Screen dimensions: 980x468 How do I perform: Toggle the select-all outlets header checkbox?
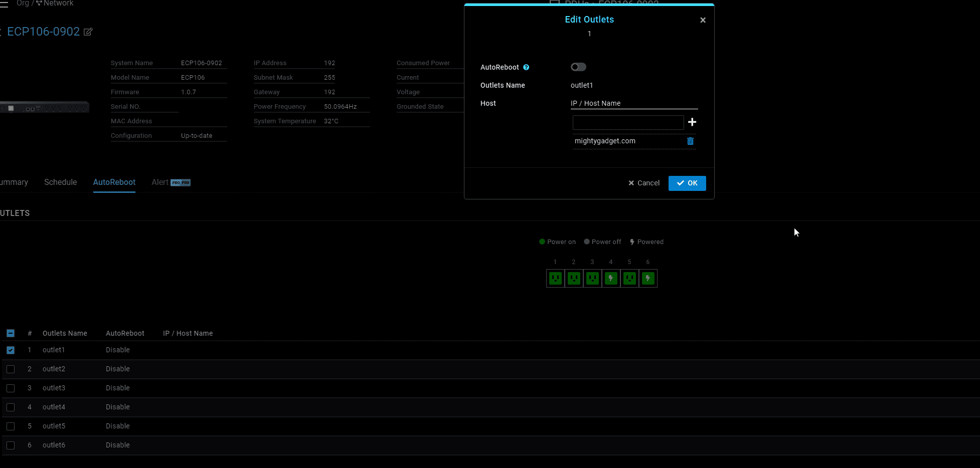pyautogui.click(x=11, y=333)
